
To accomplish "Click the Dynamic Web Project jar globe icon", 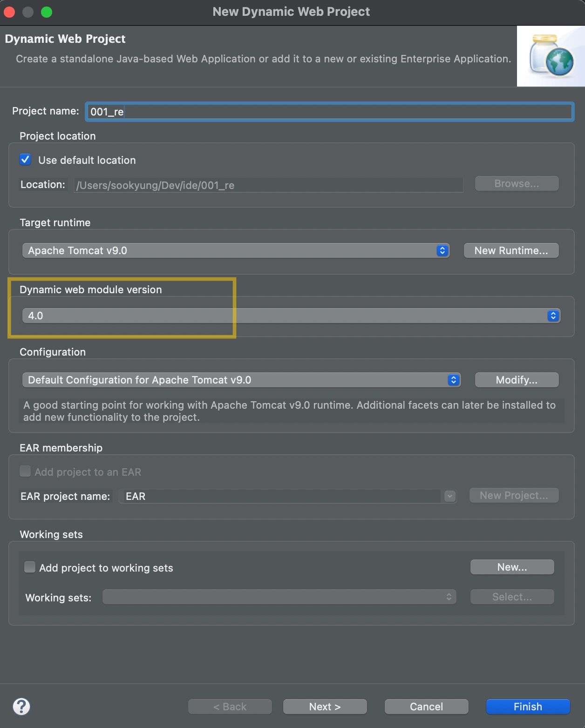I will (x=551, y=56).
